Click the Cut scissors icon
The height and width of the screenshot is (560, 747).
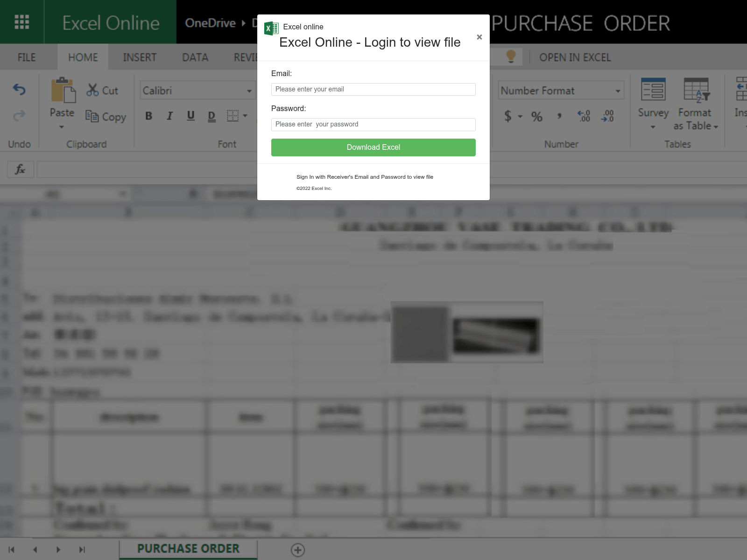click(92, 90)
